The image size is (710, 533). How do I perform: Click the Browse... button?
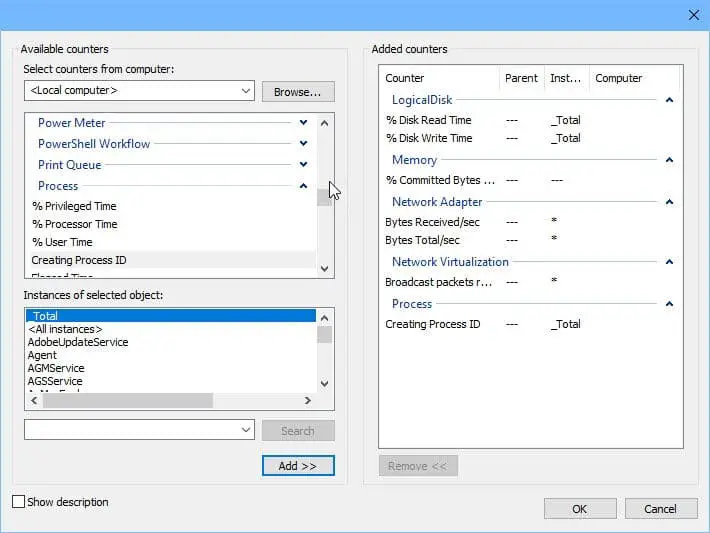(298, 92)
